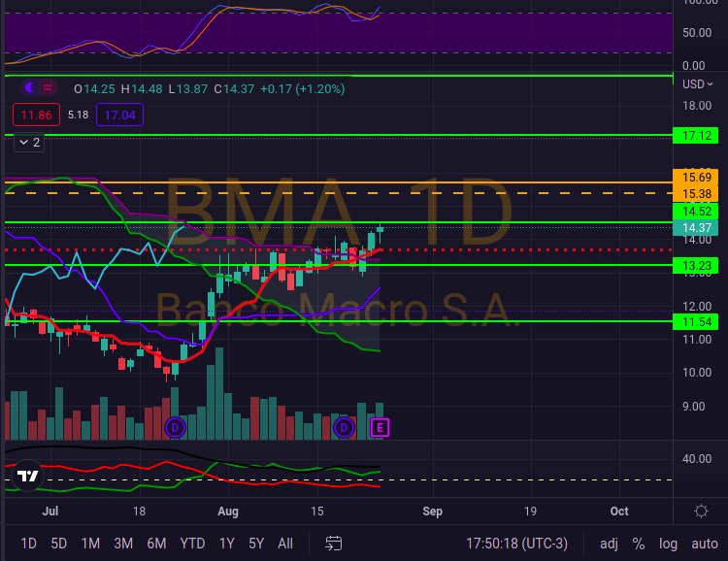Click the earnings E marker
This screenshot has width=728, height=561.
[380, 428]
